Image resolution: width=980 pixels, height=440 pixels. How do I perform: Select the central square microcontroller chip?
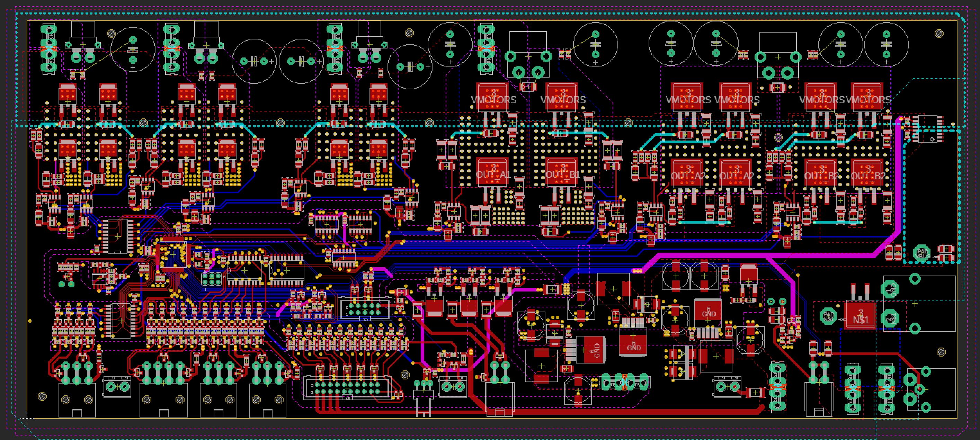pyautogui.click(x=173, y=254)
